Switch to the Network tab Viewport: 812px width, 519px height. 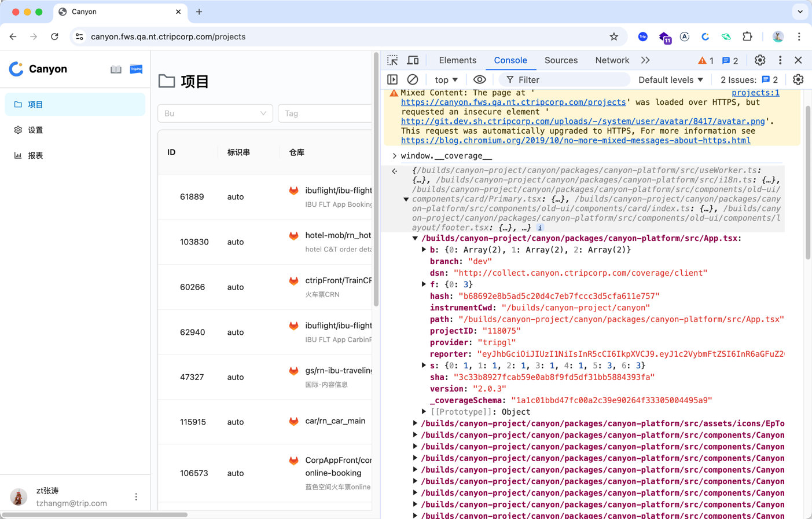(x=612, y=60)
